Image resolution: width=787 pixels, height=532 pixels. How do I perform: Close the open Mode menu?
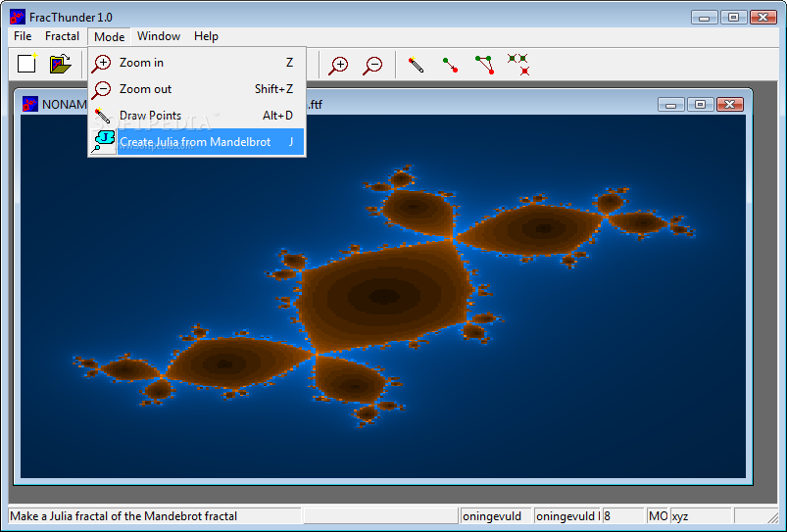click(x=110, y=36)
